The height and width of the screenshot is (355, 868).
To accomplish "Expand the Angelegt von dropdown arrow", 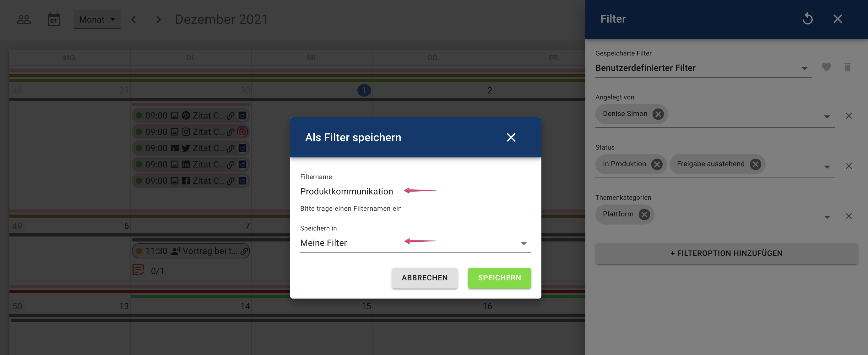I will [827, 116].
